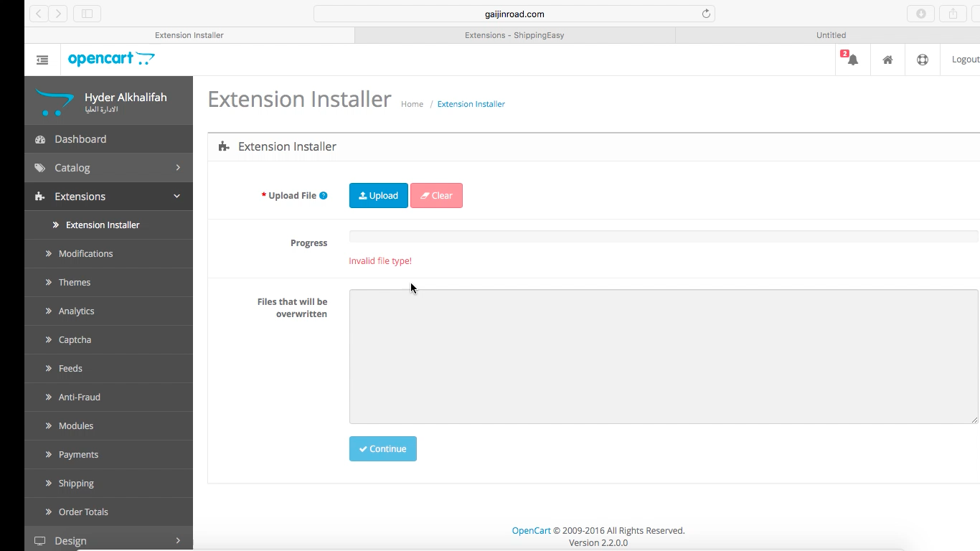Click the browser forward arrow
The width and height of the screenshot is (980, 551).
coord(59,14)
